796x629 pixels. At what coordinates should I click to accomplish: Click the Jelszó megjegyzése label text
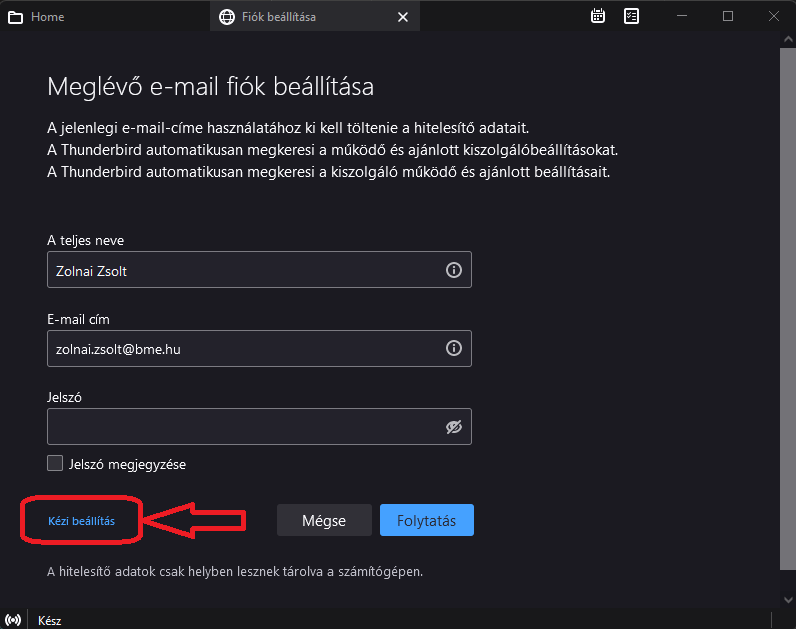(x=127, y=464)
